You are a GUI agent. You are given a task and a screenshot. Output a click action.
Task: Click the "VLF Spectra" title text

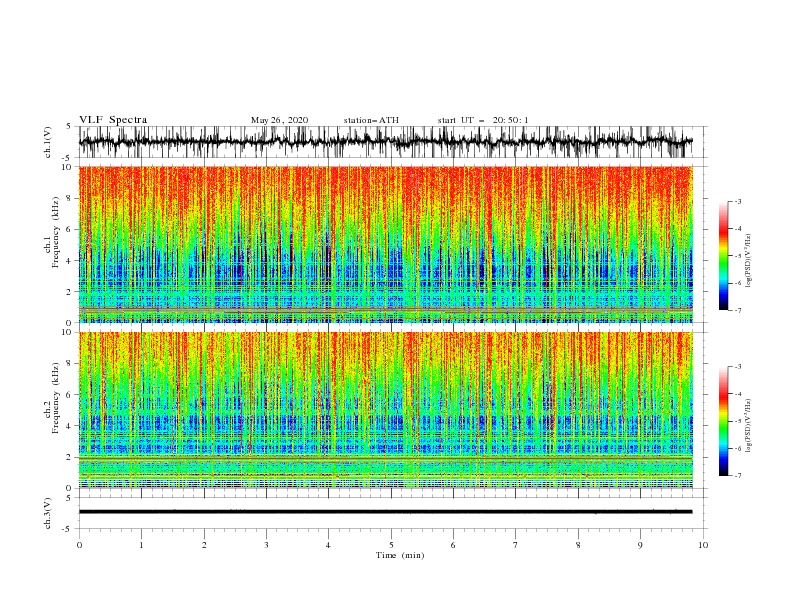pyautogui.click(x=113, y=120)
